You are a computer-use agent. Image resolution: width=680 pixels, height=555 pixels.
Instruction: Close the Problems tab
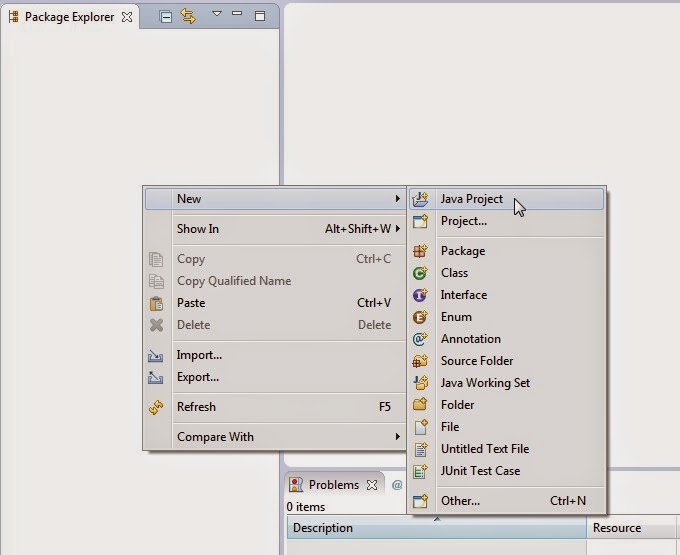pyautogui.click(x=372, y=485)
